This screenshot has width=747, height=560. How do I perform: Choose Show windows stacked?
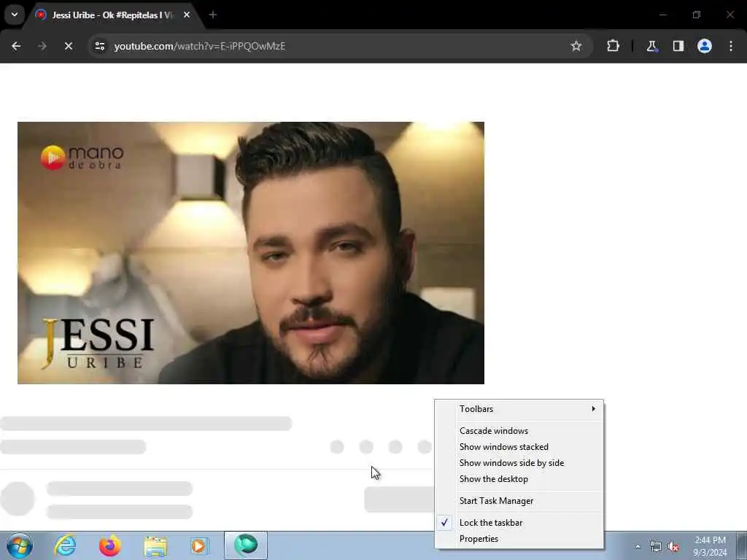[x=519, y=447]
